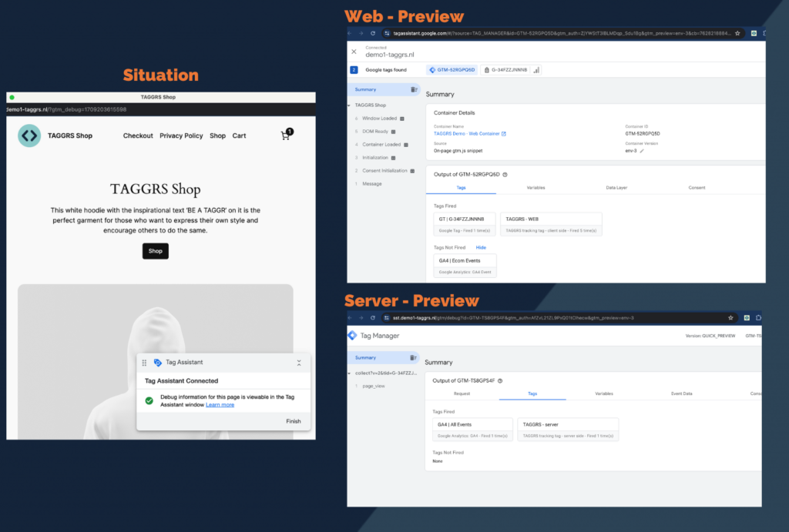Click the extension icon in Web Preview toolbar
The height and width of the screenshot is (532, 789).
tap(754, 33)
